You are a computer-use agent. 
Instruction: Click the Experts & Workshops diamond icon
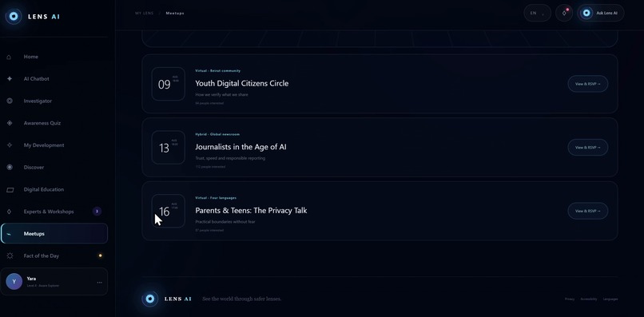tap(10, 212)
